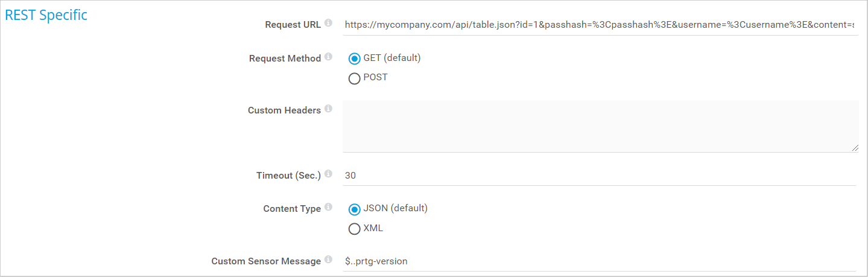Click the Custom Sensor Message input

click(599, 261)
